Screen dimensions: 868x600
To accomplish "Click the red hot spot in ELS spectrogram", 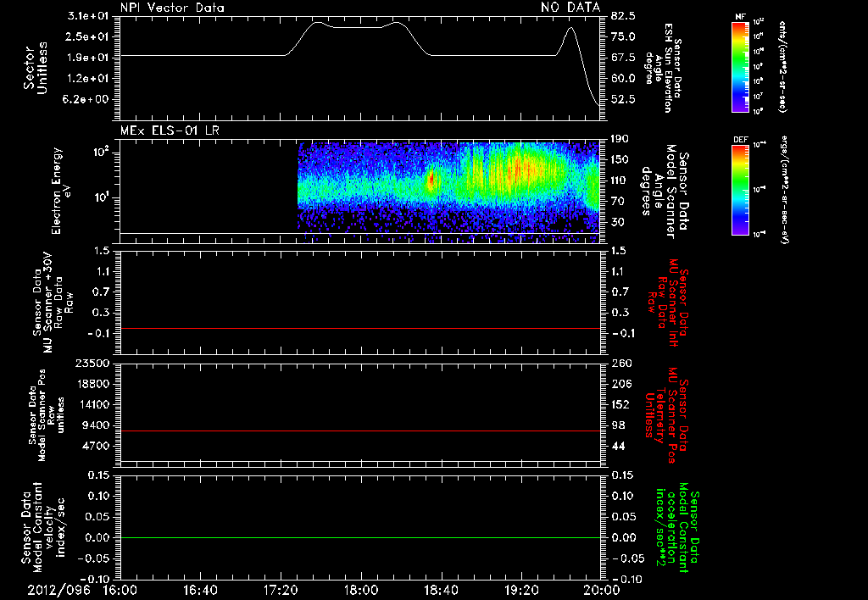I will 431,181.
